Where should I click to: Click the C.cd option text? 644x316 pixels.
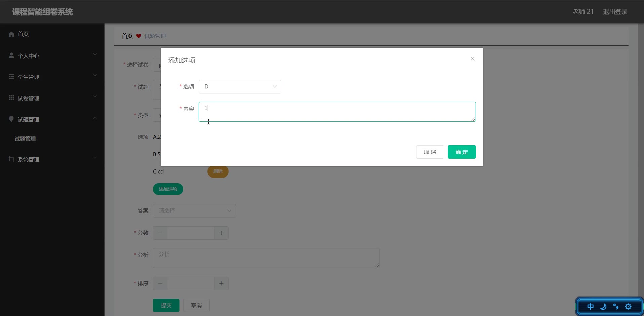click(x=158, y=171)
